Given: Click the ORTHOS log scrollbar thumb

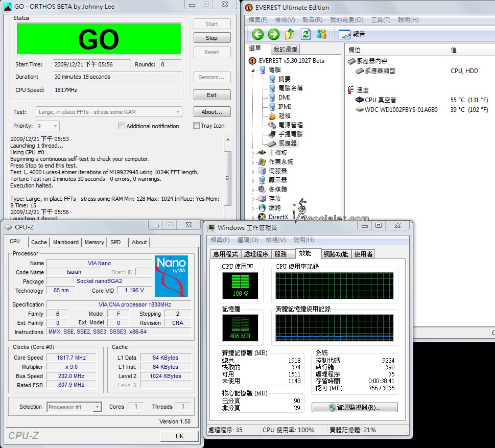Looking at the screenshot, I should (227, 178).
